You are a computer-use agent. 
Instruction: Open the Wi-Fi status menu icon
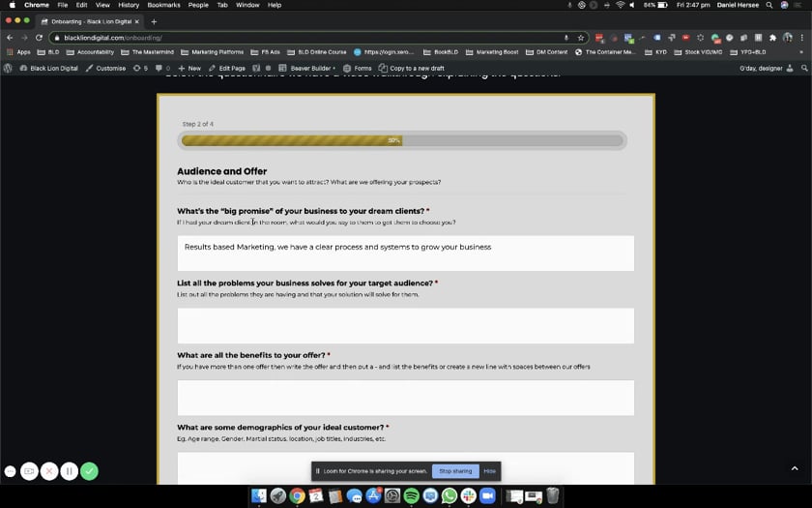(x=620, y=5)
